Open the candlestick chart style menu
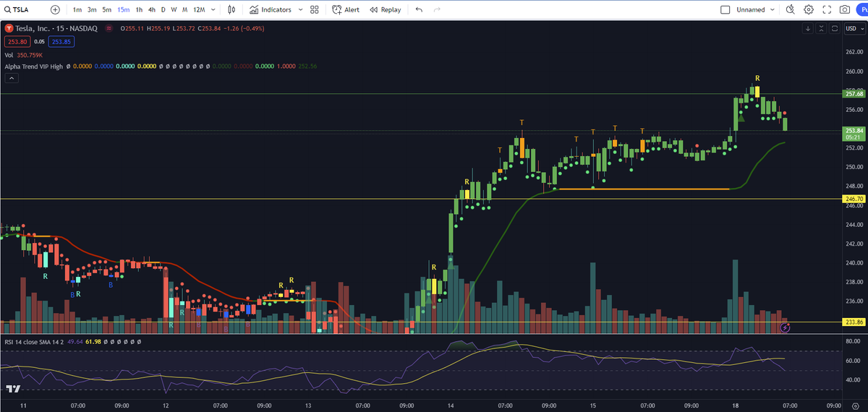868x412 pixels. tap(231, 10)
